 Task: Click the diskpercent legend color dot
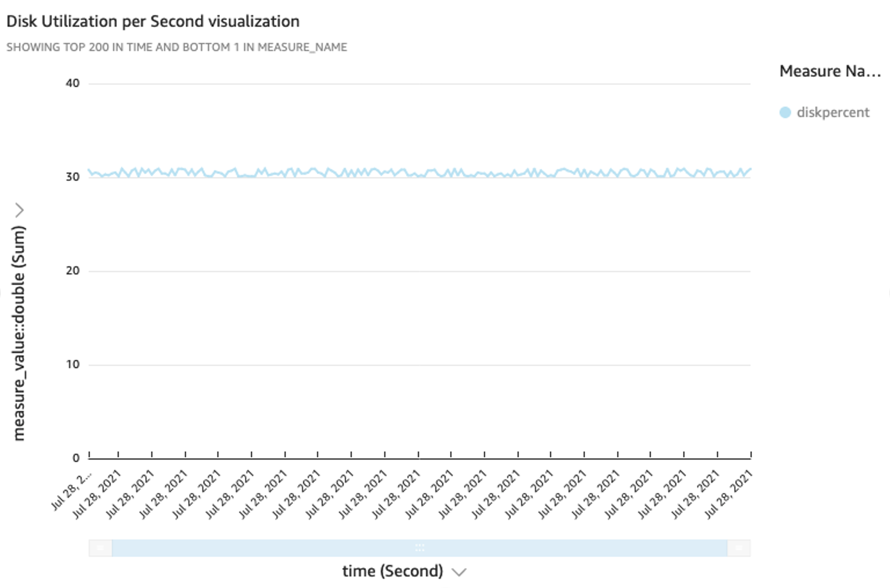(785, 113)
